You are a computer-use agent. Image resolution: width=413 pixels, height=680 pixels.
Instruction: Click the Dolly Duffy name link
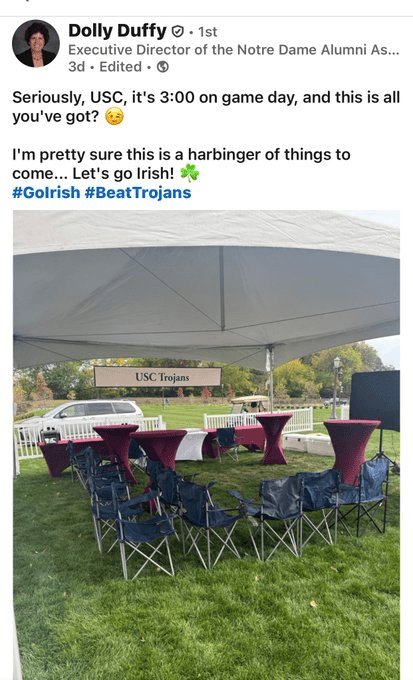pos(117,31)
